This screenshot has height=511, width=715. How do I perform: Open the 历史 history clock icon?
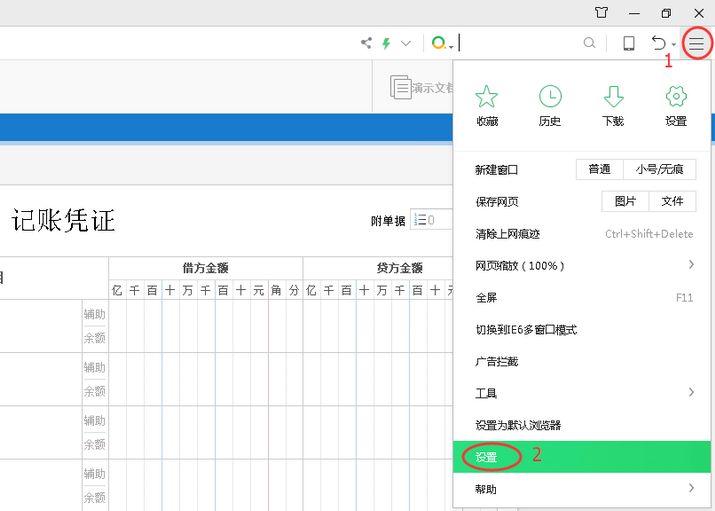pyautogui.click(x=550, y=97)
